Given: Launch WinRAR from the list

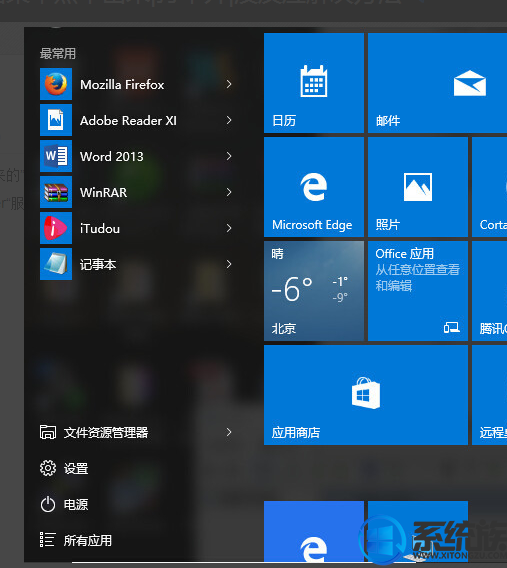Looking at the screenshot, I should pyautogui.click(x=136, y=192).
